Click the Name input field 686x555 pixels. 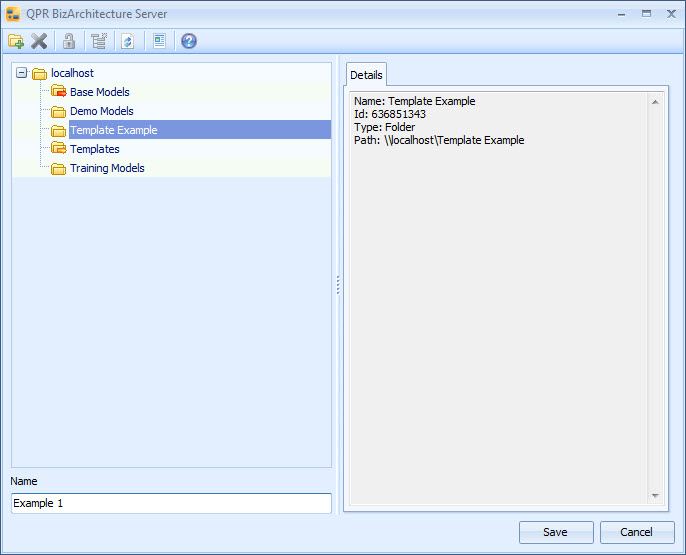(171, 503)
